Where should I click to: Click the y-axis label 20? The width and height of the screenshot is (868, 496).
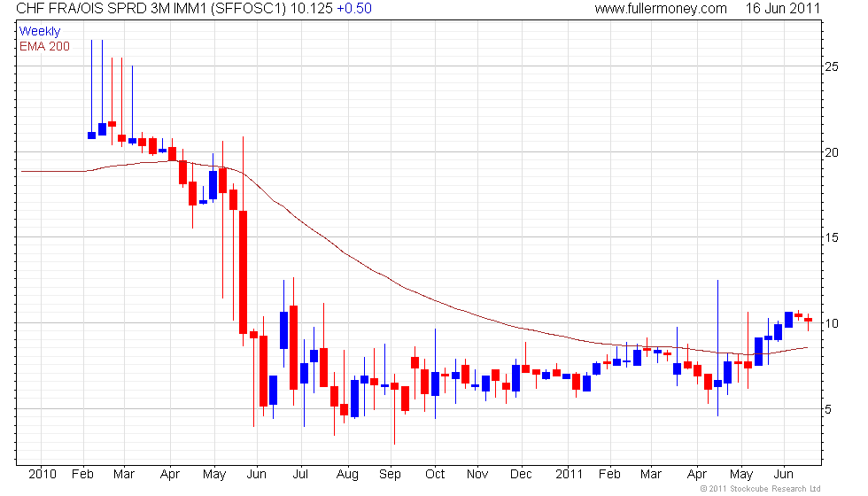tap(832, 152)
